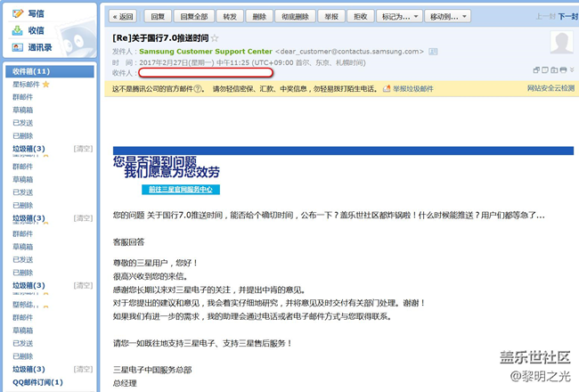Click the line 尊敬的三星用户，您好！

point(156,263)
